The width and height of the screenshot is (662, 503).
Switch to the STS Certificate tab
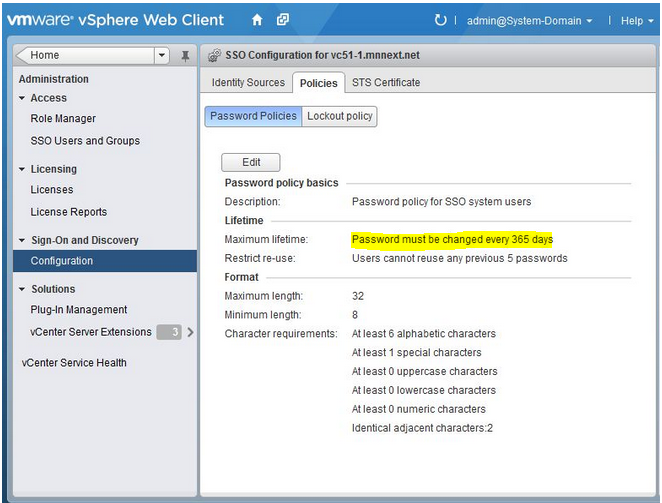tap(386, 82)
